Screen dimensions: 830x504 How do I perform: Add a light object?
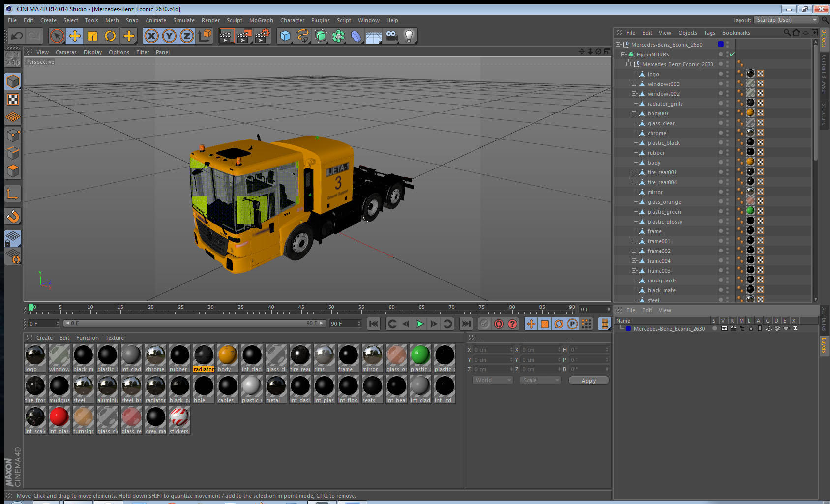[x=409, y=36]
